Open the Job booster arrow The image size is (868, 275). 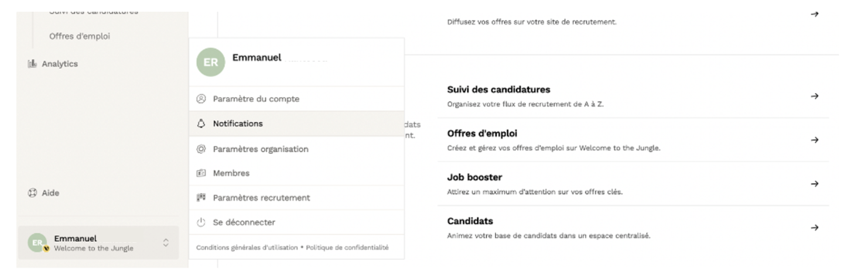tap(814, 184)
